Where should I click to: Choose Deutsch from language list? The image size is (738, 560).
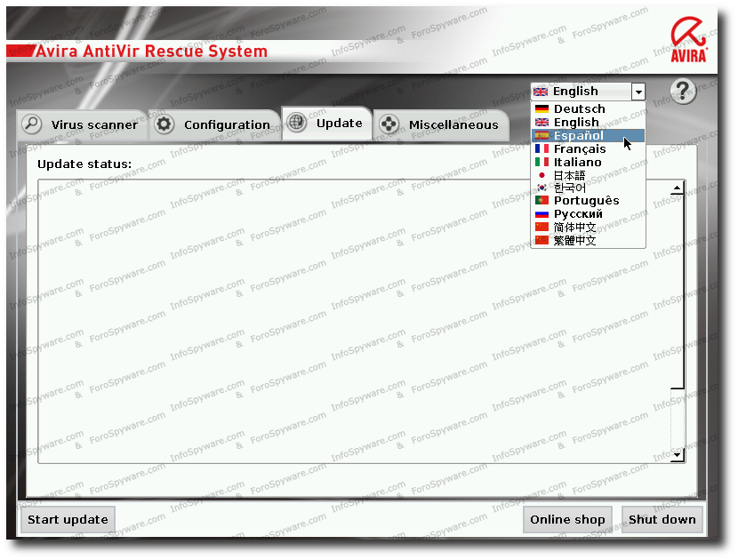click(589, 108)
